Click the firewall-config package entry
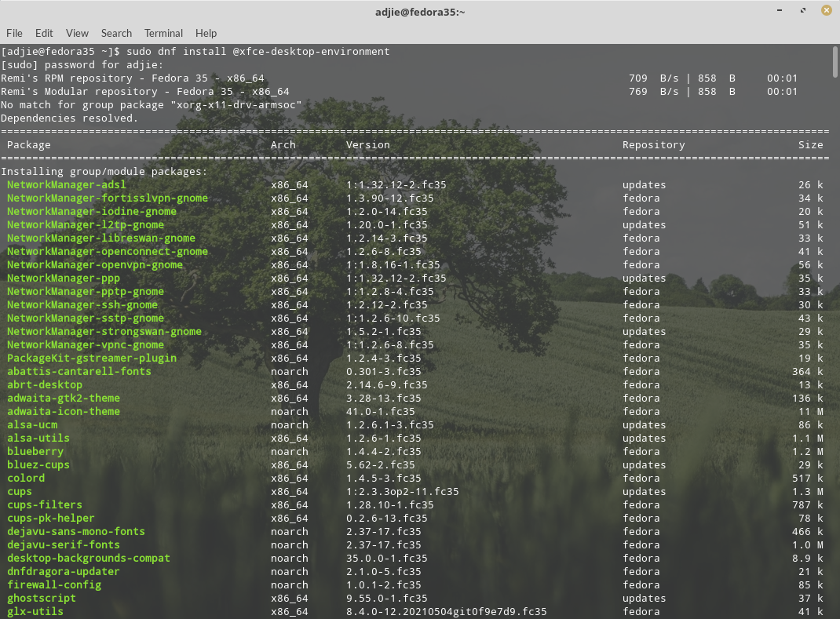The width and height of the screenshot is (840, 619). click(54, 584)
